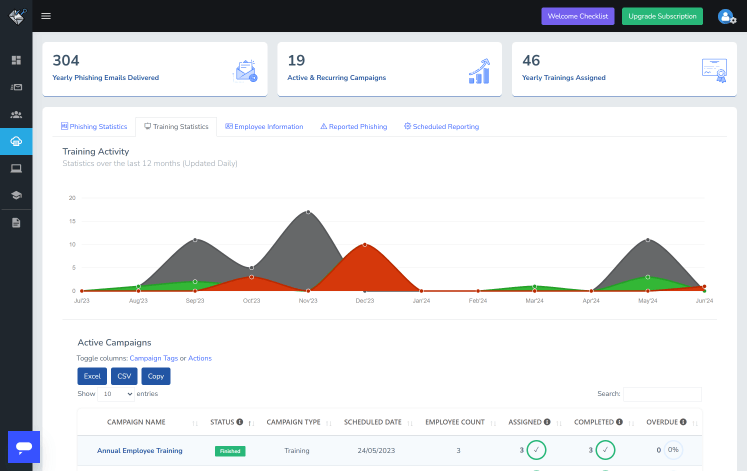This screenshot has width=747, height=471.
Task: Sort by Campaign Name column
Action: (x=136, y=422)
